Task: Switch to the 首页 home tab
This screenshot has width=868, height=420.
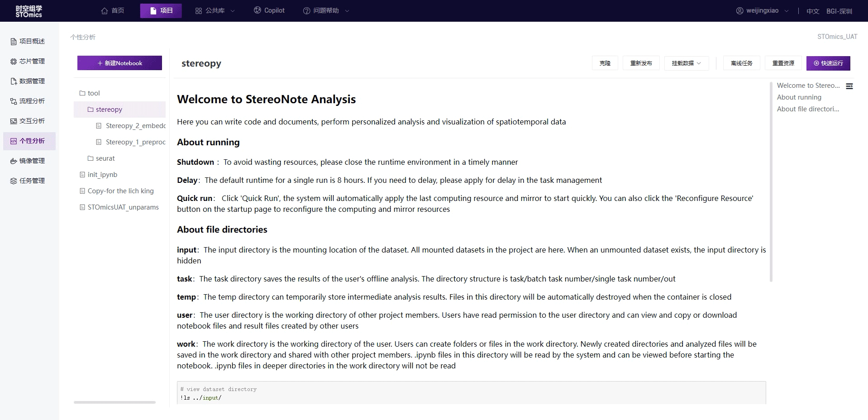Action: tap(113, 11)
